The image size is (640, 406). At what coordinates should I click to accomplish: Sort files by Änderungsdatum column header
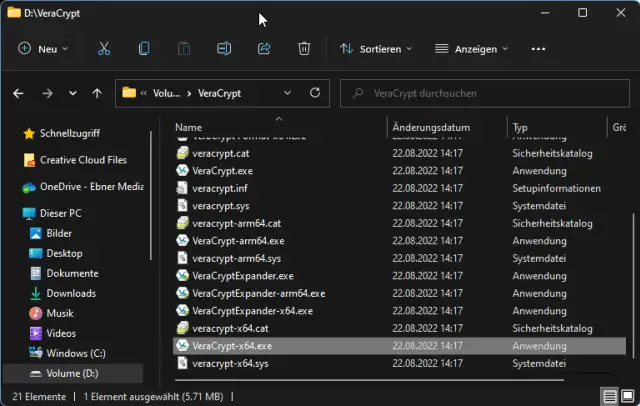431,128
